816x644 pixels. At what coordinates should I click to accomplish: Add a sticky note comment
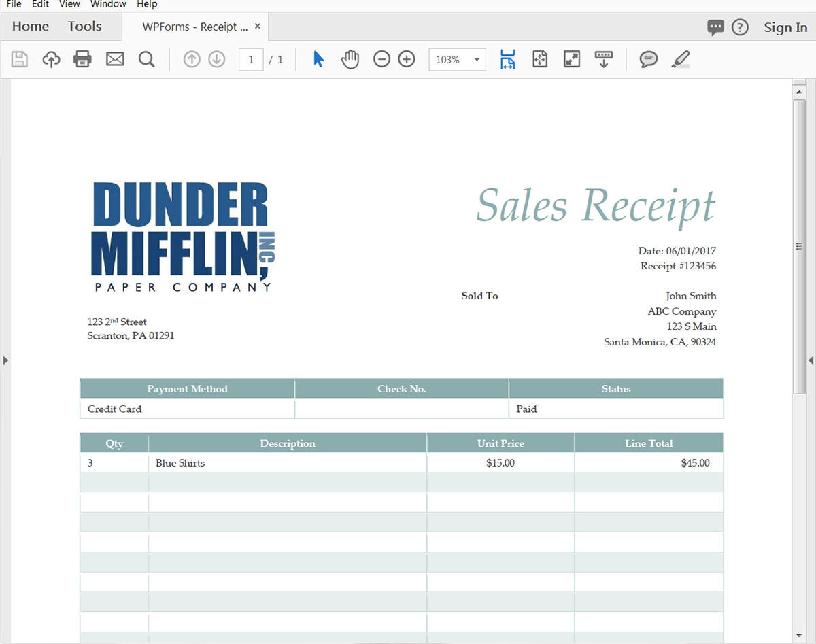tap(649, 59)
